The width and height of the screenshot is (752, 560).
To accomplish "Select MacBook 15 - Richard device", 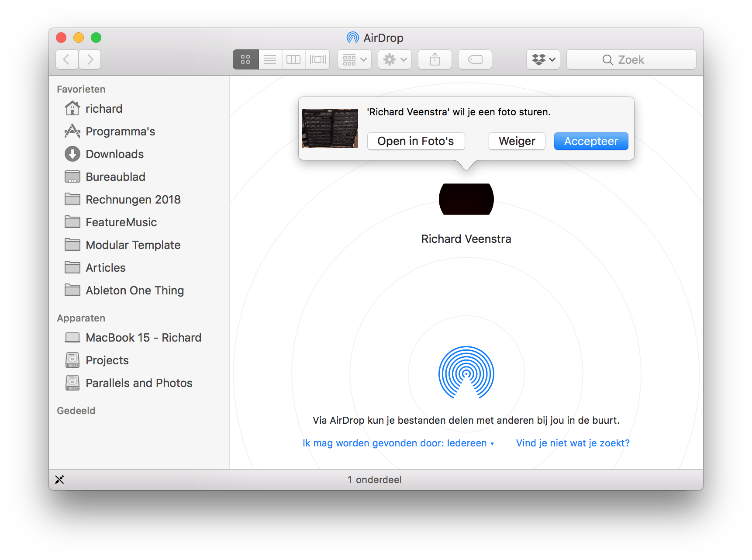I will pos(139,338).
